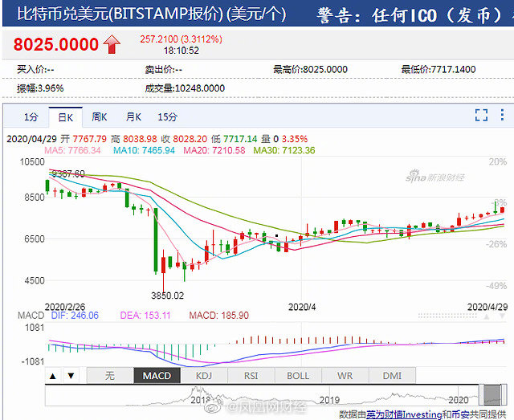Screen dimensions: 514x420
Task: Select the WR indicator button
Action: click(345, 375)
